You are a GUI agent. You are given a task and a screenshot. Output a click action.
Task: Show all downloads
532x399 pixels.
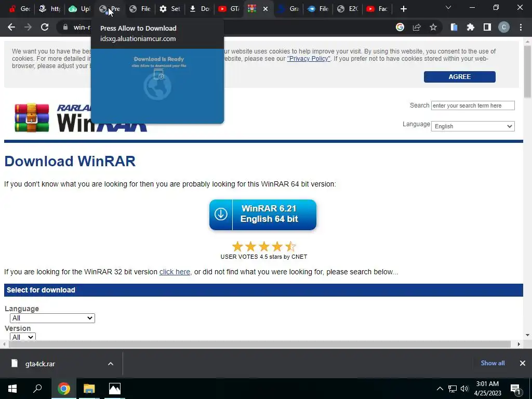(493, 363)
